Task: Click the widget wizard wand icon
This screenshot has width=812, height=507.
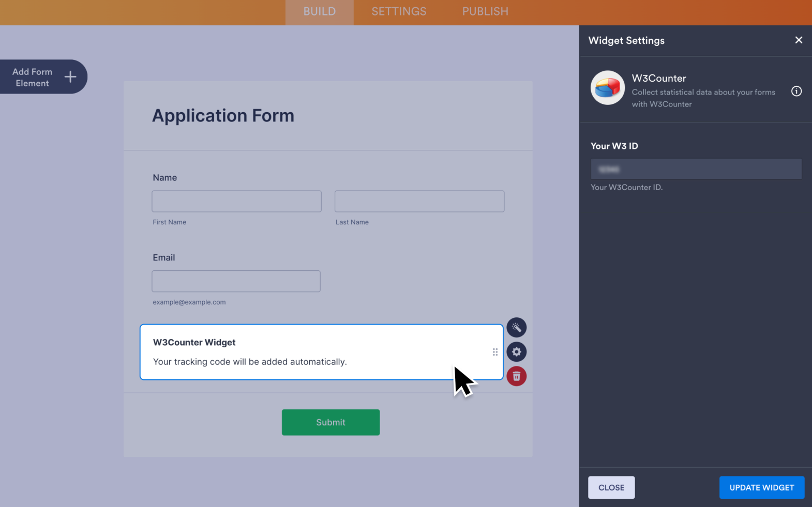Action: click(516, 328)
